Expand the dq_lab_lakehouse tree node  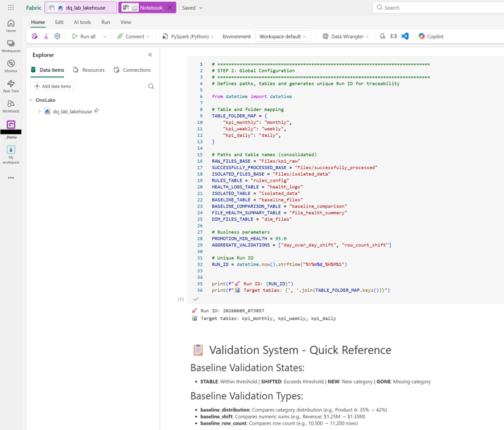[x=40, y=111]
